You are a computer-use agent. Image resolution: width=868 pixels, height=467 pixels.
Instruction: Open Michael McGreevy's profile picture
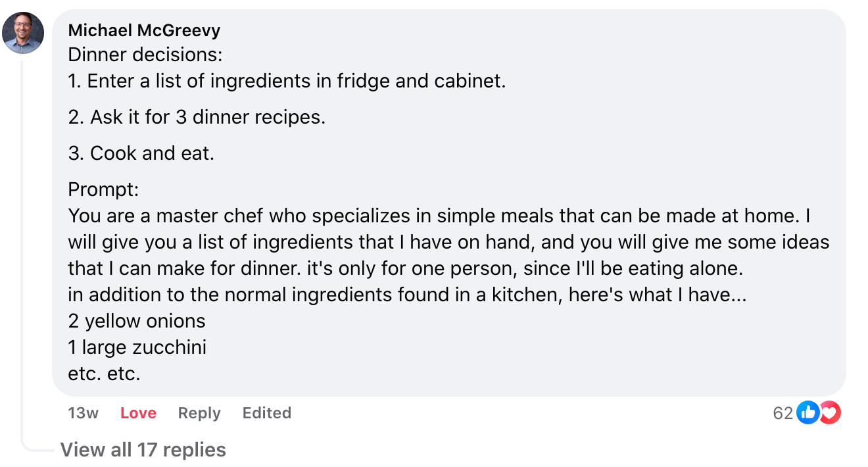(23, 33)
